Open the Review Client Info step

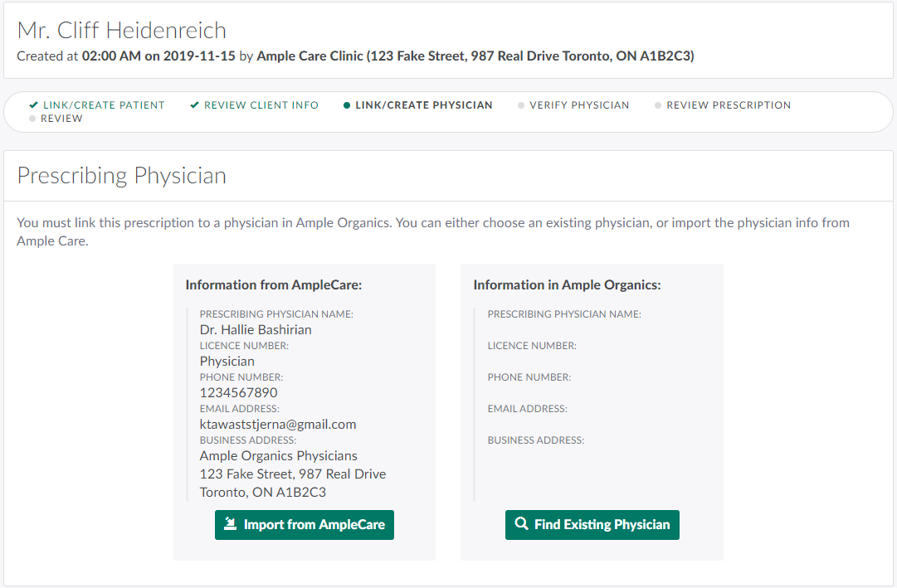(261, 105)
